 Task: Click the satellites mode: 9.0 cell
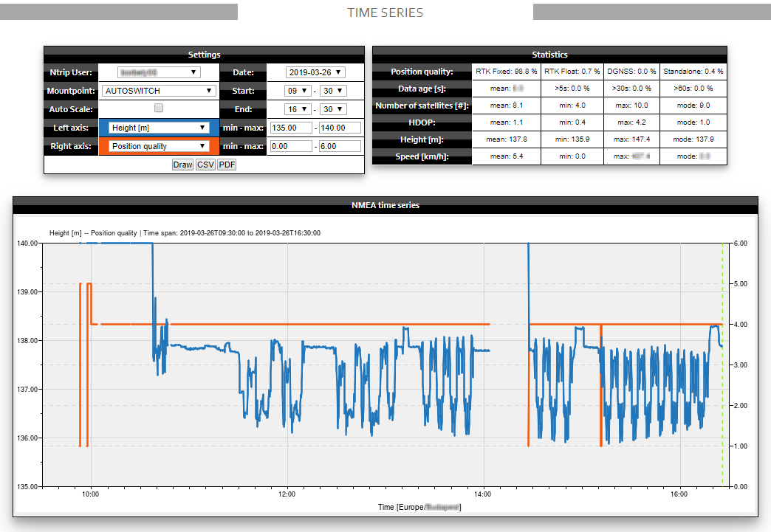click(x=693, y=105)
